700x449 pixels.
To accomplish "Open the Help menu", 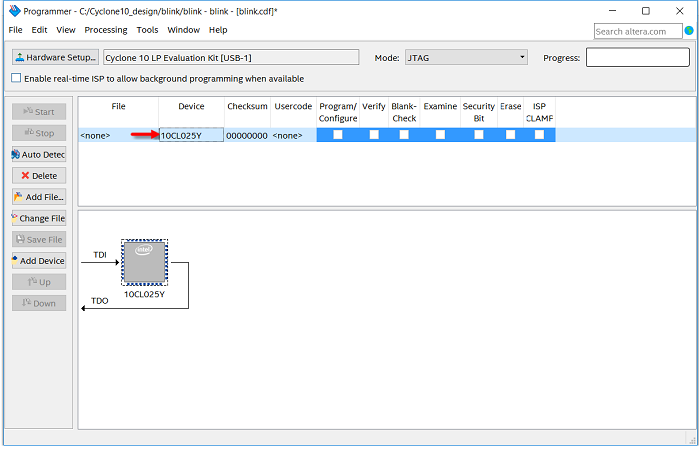I will point(218,30).
